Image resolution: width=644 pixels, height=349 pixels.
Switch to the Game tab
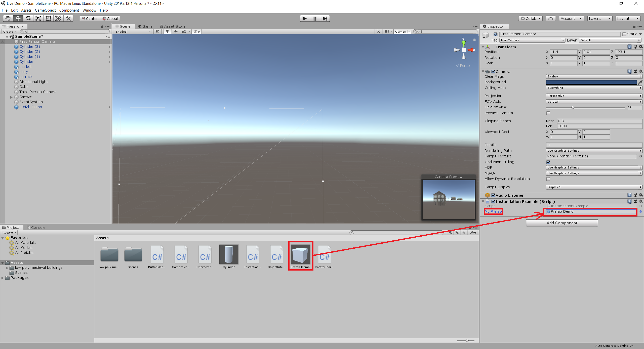tap(146, 26)
